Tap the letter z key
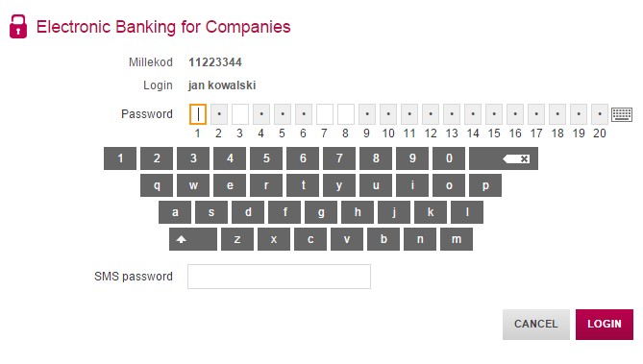 (x=237, y=239)
